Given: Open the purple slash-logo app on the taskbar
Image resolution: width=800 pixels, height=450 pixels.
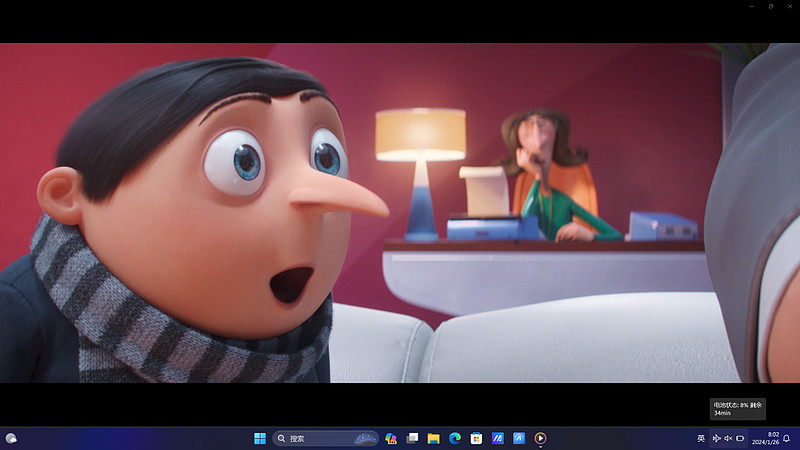Looking at the screenshot, I should 497,438.
